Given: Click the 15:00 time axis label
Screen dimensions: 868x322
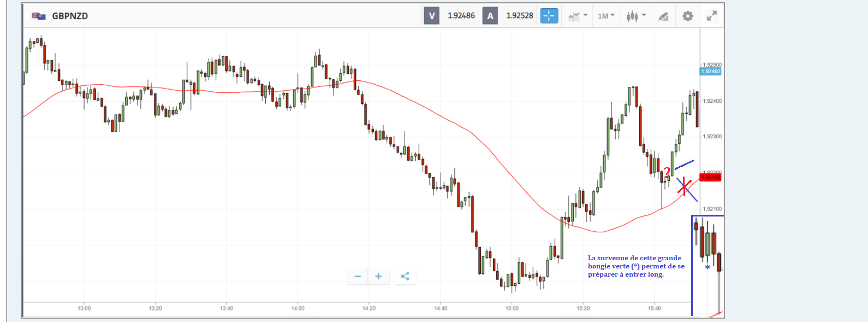Looking at the screenshot, I should (x=512, y=308).
